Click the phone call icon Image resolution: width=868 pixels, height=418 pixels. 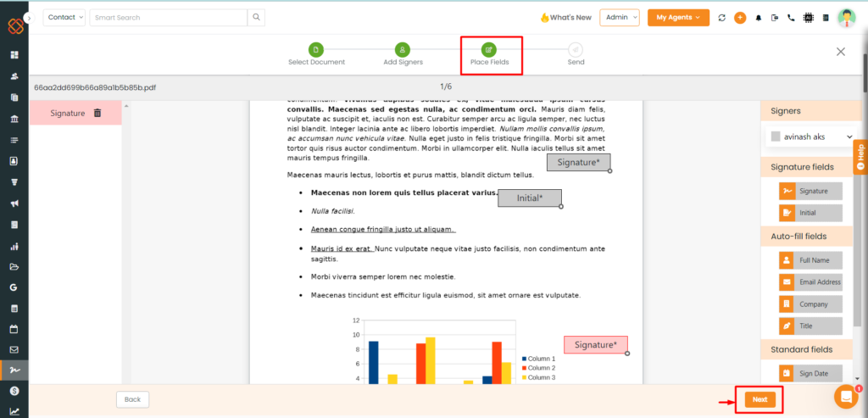791,18
